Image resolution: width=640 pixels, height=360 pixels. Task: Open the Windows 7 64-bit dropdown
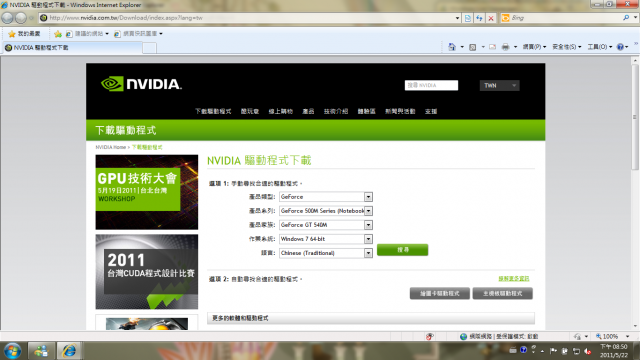(325, 239)
